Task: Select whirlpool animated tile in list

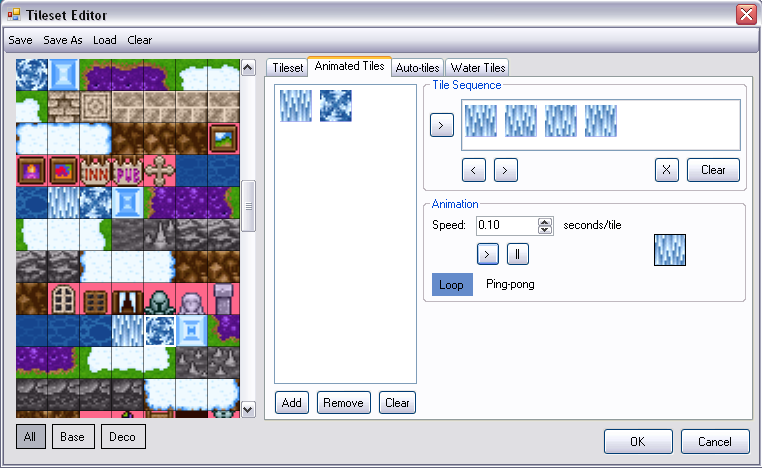Action: pos(336,105)
